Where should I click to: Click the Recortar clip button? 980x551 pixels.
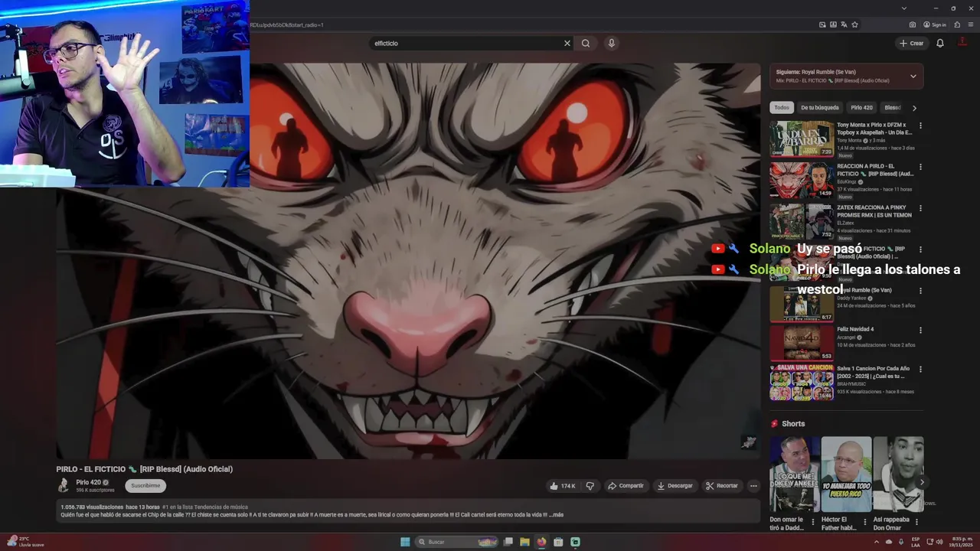click(722, 485)
